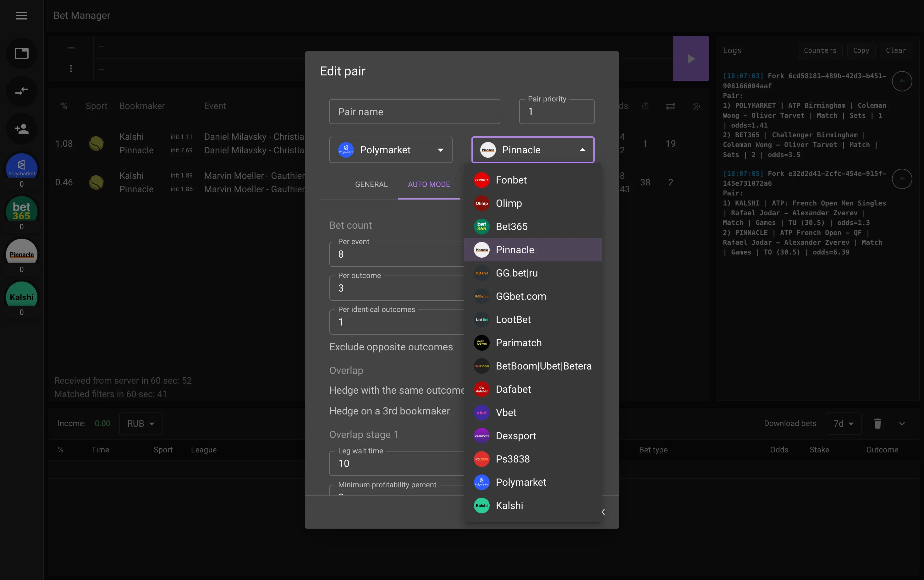Choose Polymarket from bookmaker list
Viewport: 924px width, 580px height.
[533, 482]
